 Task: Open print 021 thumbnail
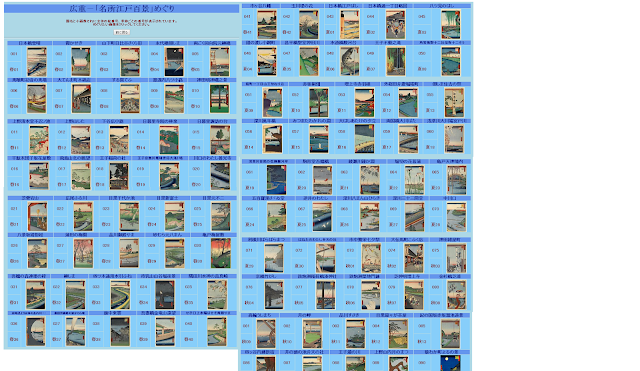click(x=38, y=217)
